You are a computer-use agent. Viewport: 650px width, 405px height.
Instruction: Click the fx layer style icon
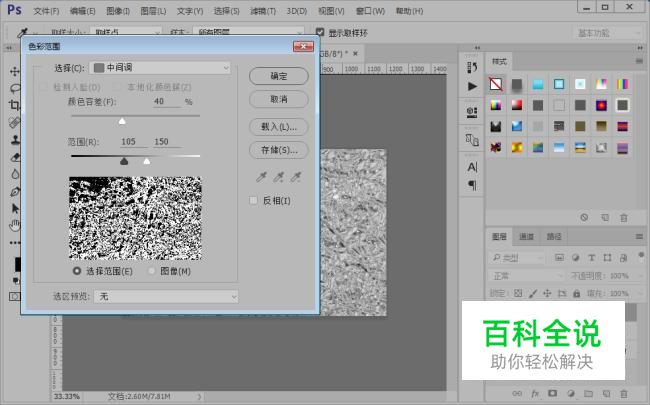(x=535, y=393)
